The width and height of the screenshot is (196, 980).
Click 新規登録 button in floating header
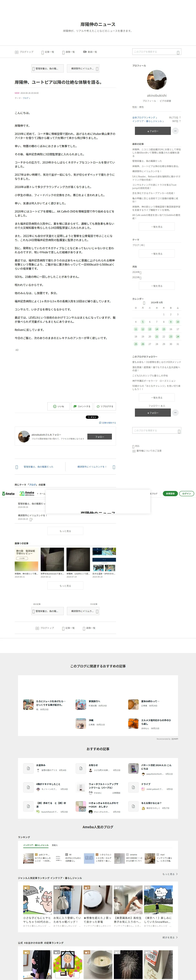pyautogui.click(x=170, y=493)
